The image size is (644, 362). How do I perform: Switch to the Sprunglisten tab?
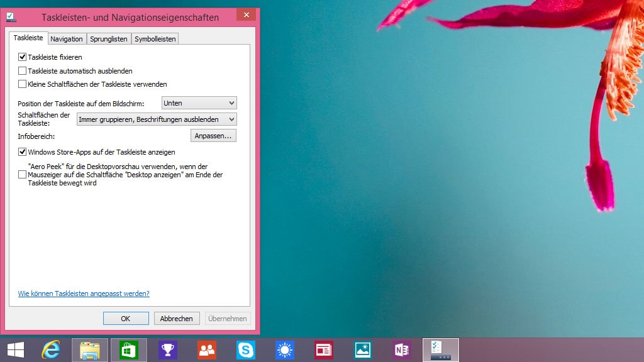coord(108,39)
